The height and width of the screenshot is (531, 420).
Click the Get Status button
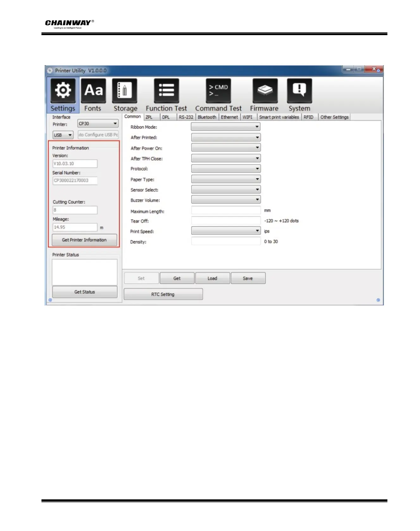[85, 292]
